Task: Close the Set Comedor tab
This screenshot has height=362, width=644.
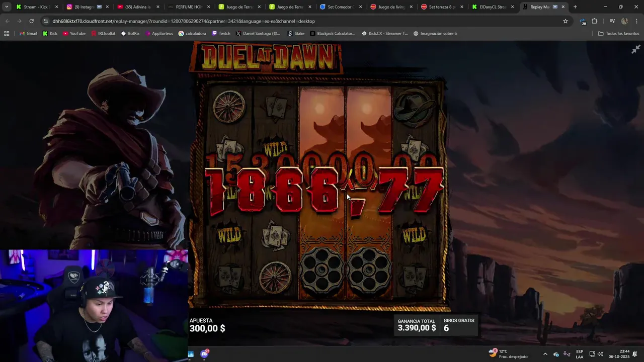Action: [x=360, y=7]
